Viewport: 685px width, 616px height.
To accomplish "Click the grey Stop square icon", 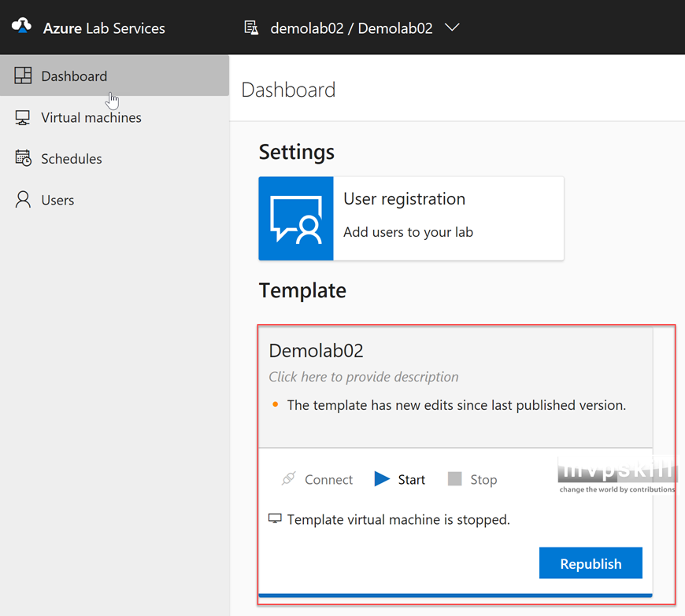I will (x=455, y=478).
